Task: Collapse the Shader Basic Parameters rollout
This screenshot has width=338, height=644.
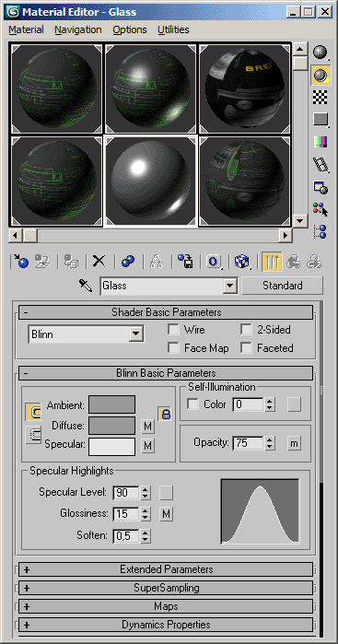Action: [166, 312]
